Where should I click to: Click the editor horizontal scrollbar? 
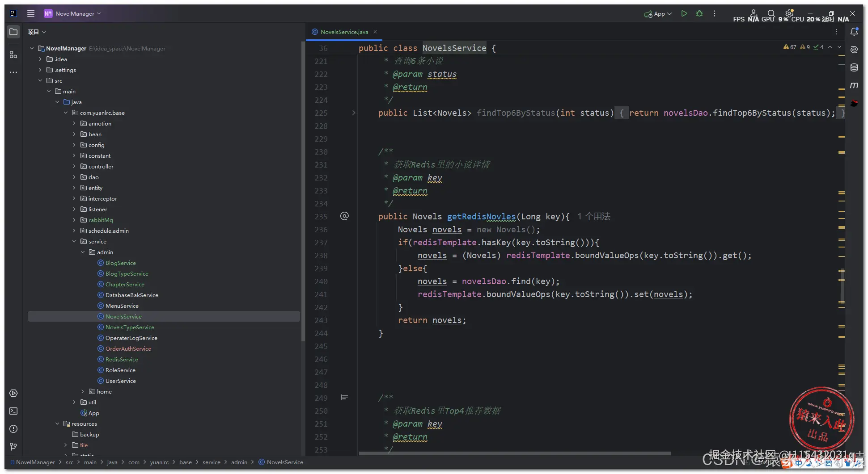tap(514, 453)
